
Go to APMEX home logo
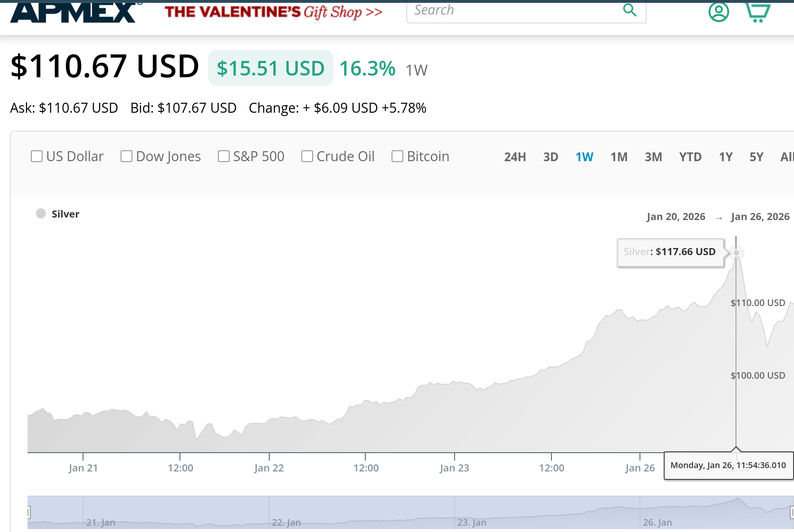tap(75, 12)
